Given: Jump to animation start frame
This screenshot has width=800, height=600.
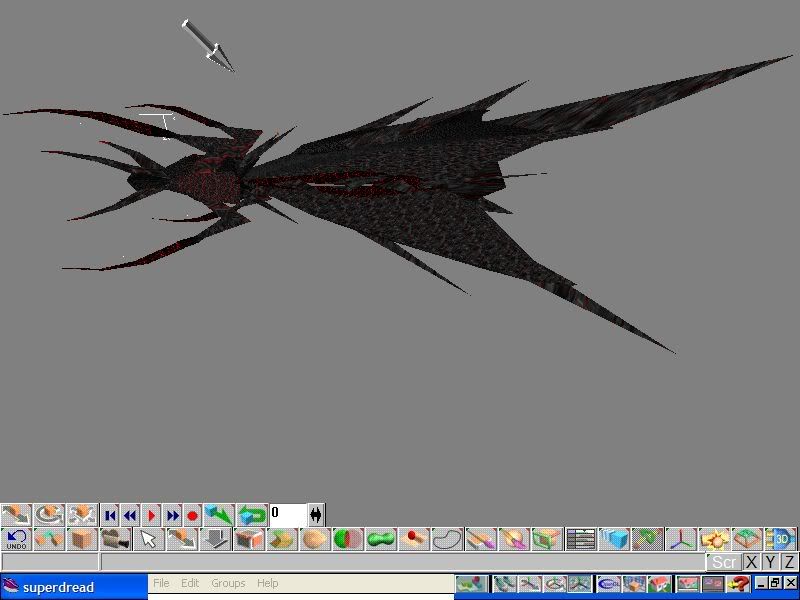Looking at the screenshot, I should click(109, 515).
